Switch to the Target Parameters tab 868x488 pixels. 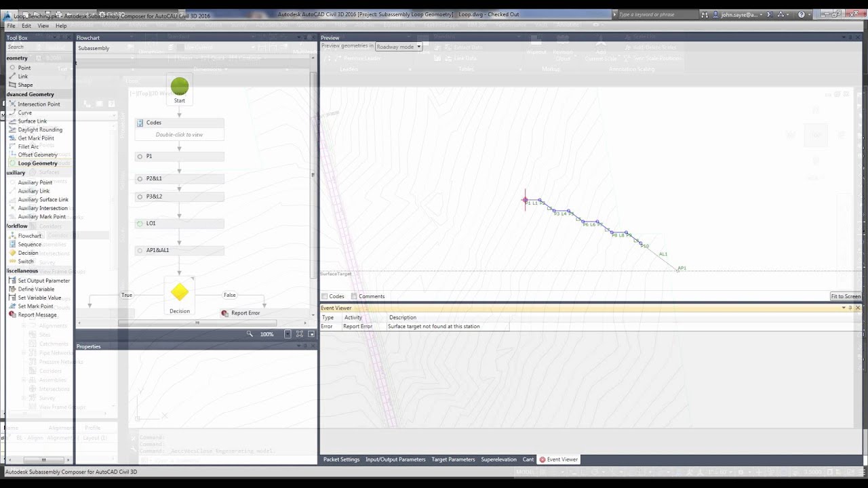[x=453, y=460]
